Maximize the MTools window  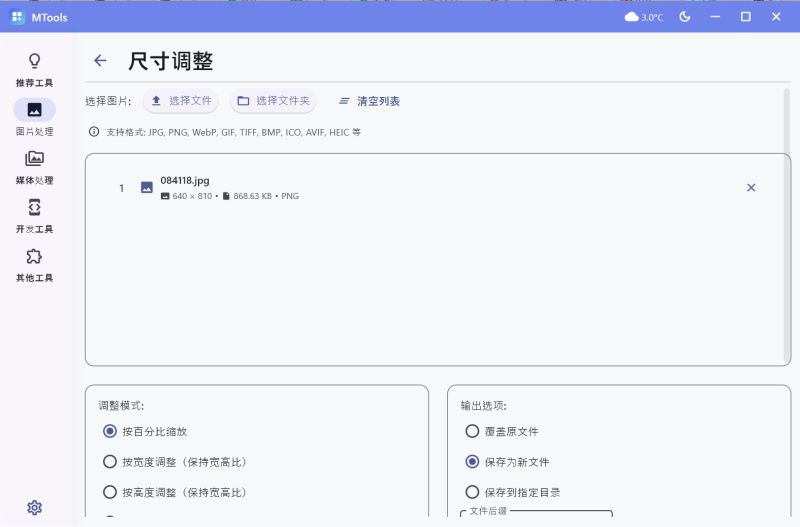pos(745,17)
